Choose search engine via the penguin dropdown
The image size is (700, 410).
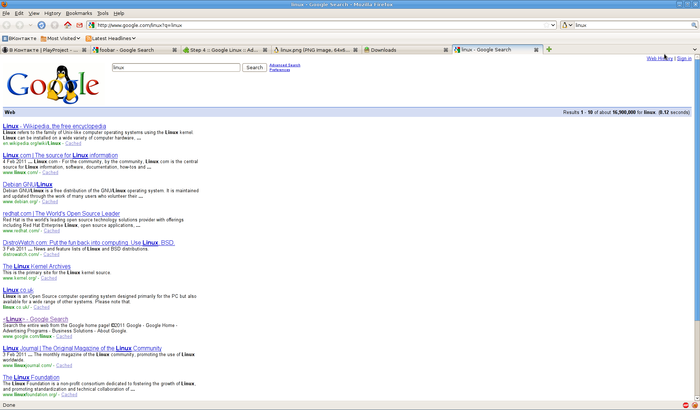(567, 25)
